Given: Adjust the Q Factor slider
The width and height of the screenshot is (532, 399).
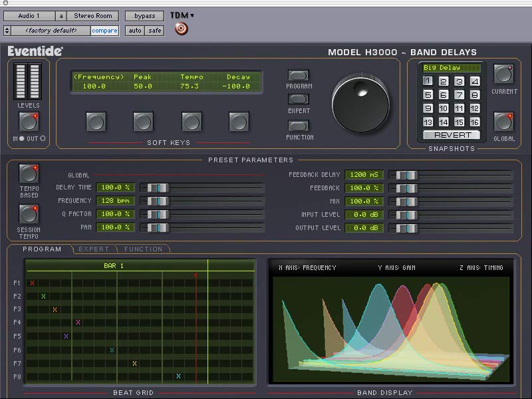Looking at the screenshot, I should click(x=158, y=214).
